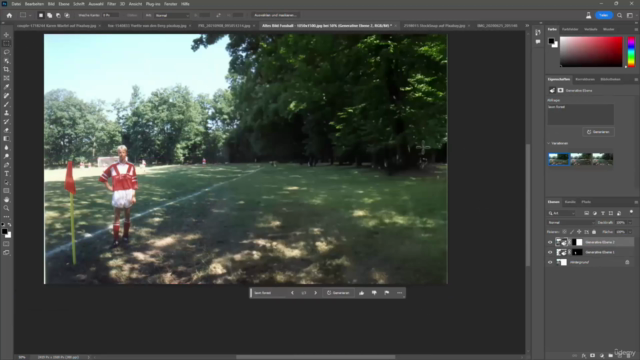Show previous variation with left arrow
This screenshot has width=640, height=360.
click(x=292, y=293)
